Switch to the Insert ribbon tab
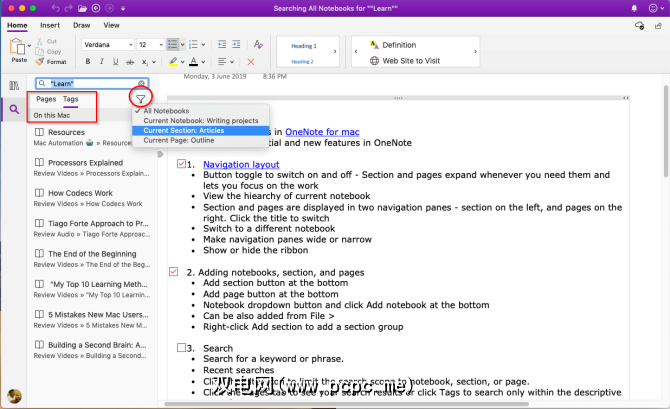 tap(50, 24)
